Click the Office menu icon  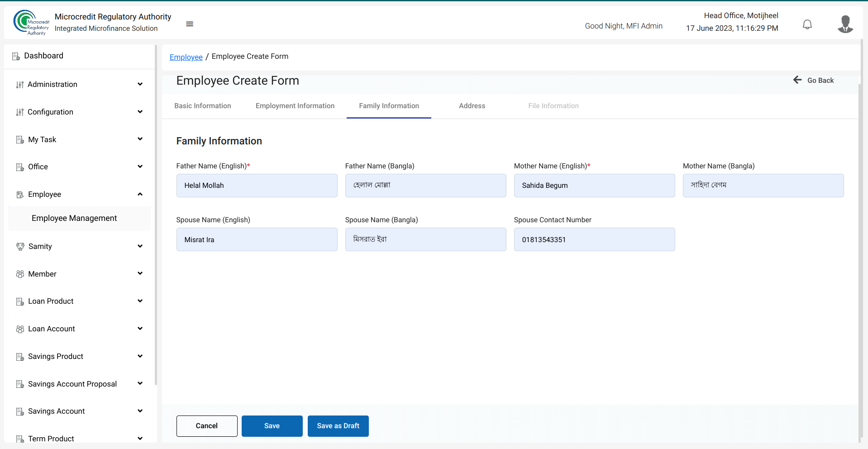coord(20,167)
